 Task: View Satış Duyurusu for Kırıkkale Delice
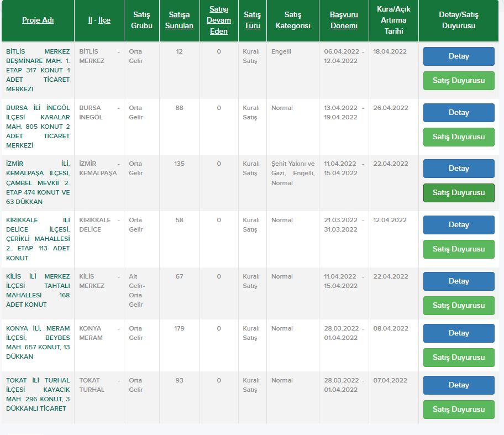[459, 249]
